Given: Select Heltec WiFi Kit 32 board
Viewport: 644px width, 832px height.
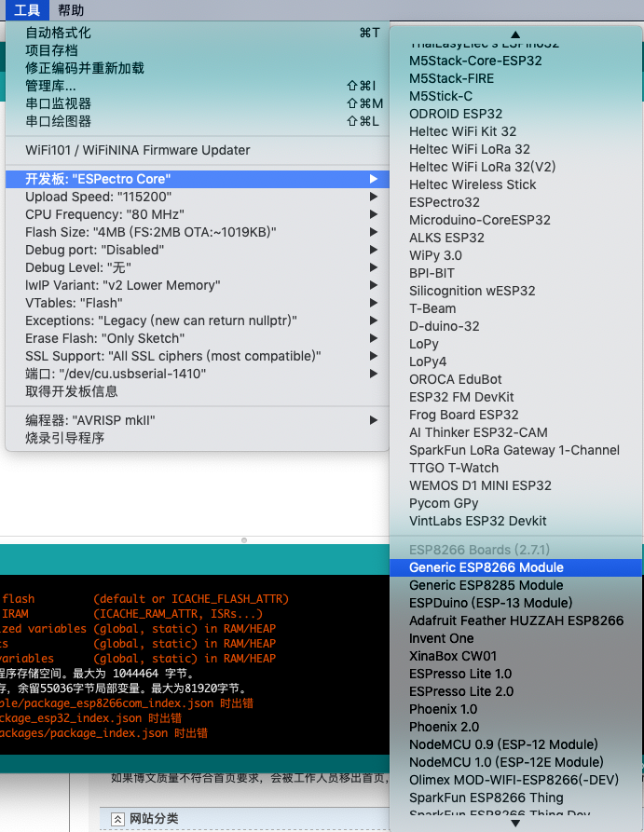Looking at the screenshot, I should 515,131.
